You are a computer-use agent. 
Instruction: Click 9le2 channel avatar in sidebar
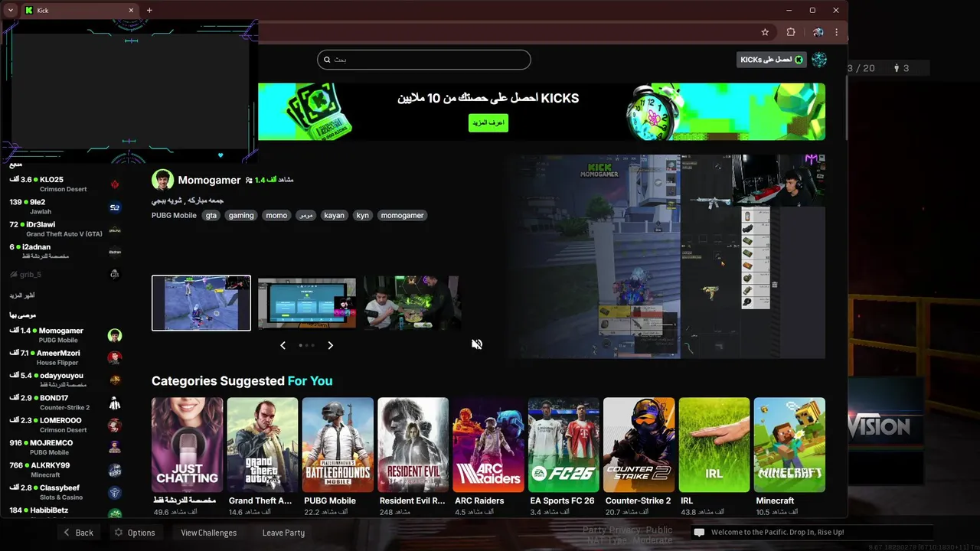point(115,207)
